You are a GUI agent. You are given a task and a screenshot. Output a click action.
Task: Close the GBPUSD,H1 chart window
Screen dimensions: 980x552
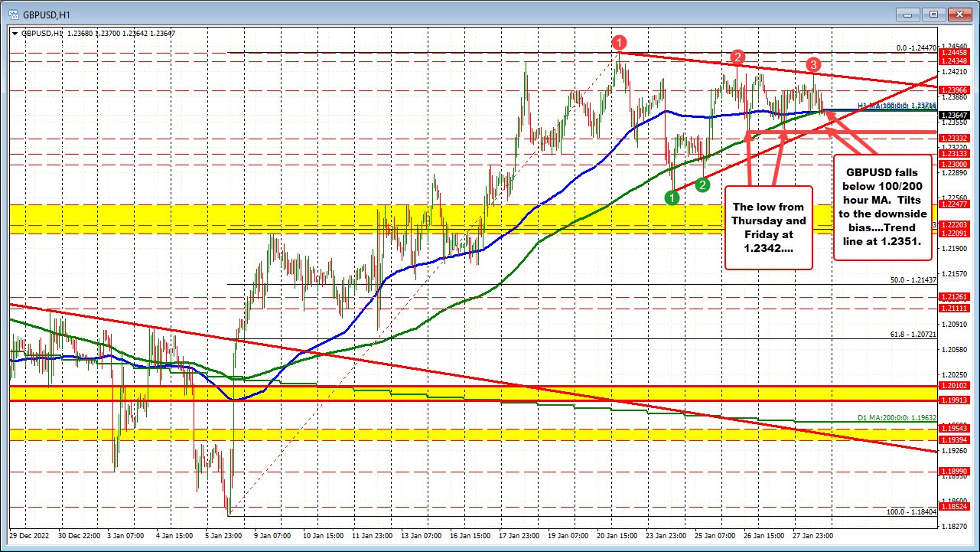tap(959, 14)
